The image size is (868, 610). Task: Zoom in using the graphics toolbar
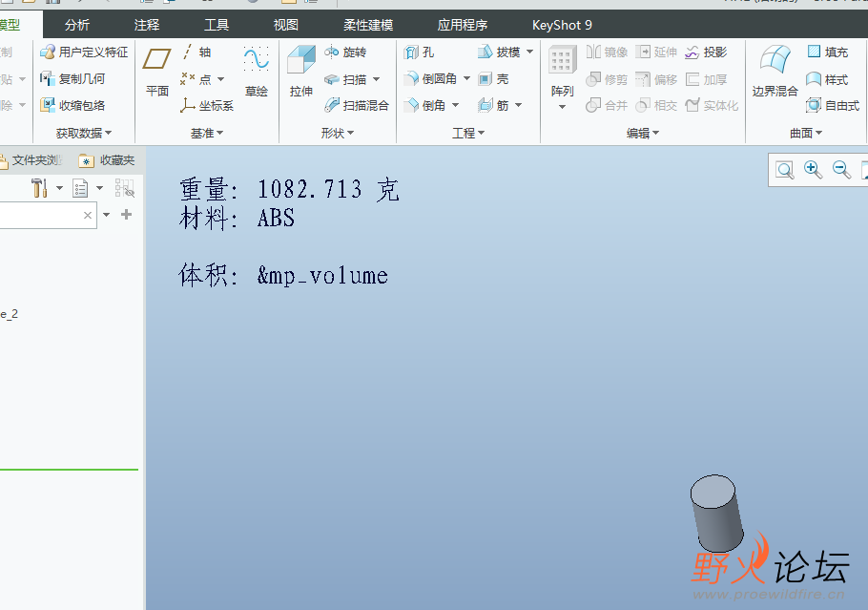(813, 170)
